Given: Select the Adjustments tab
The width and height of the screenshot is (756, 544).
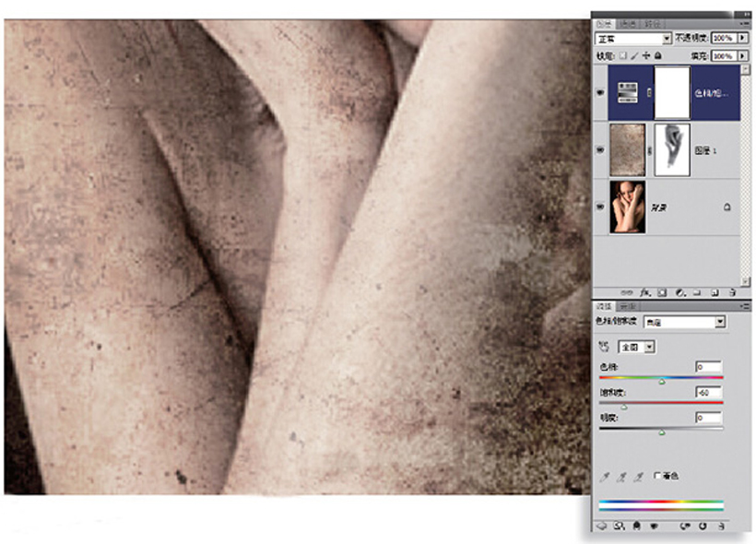Looking at the screenshot, I should coord(604,306).
